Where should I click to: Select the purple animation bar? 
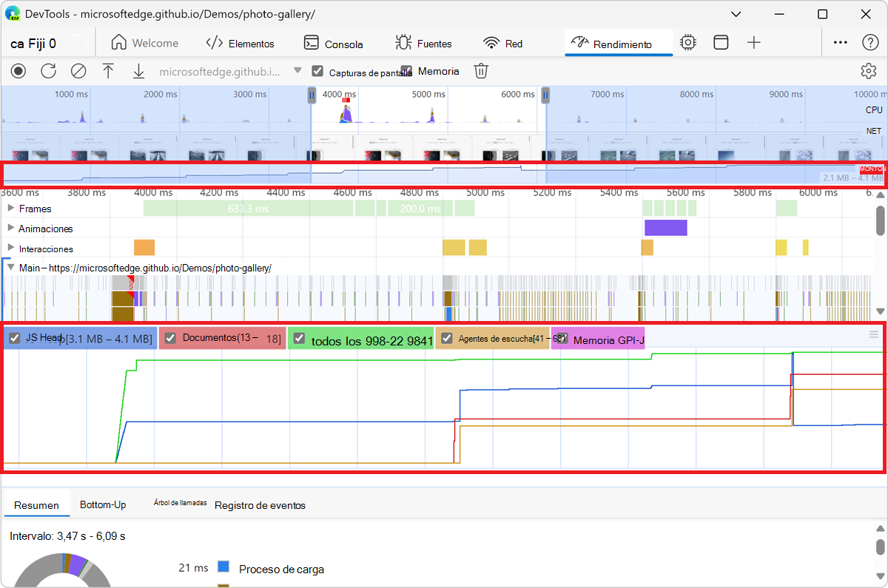pyautogui.click(x=666, y=228)
